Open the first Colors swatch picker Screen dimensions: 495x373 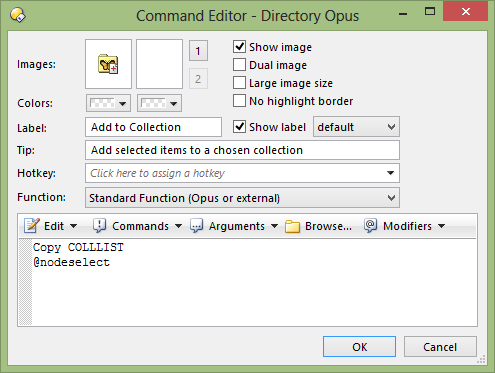[108, 103]
